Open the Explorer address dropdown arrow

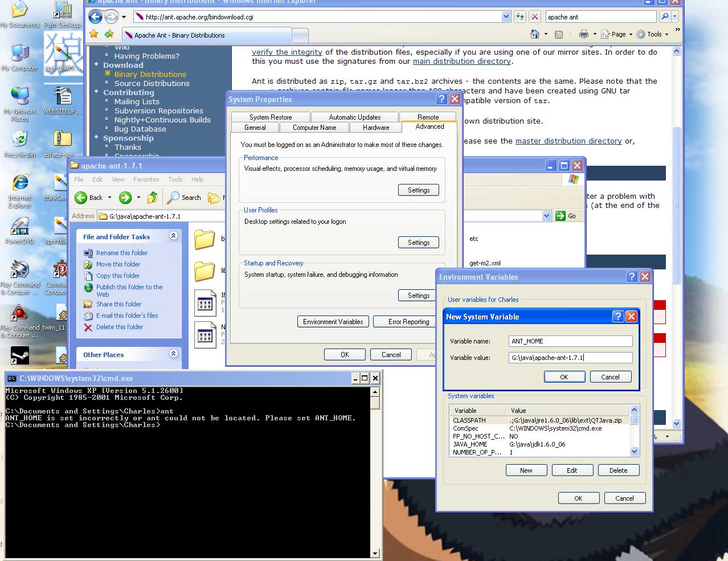(x=547, y=216)
